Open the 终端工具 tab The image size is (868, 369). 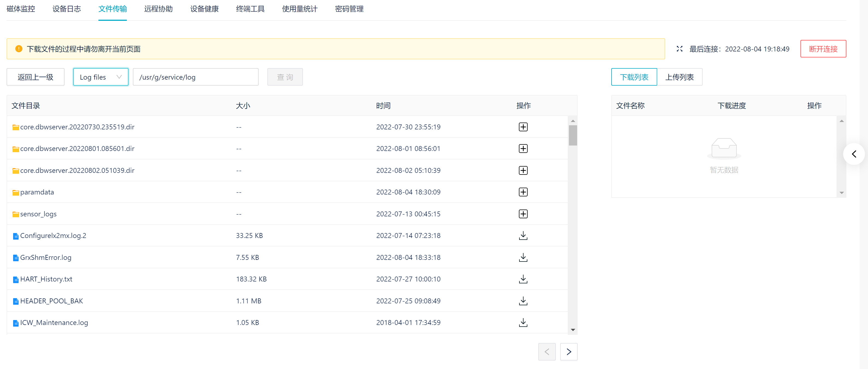[x=250, y=9]
